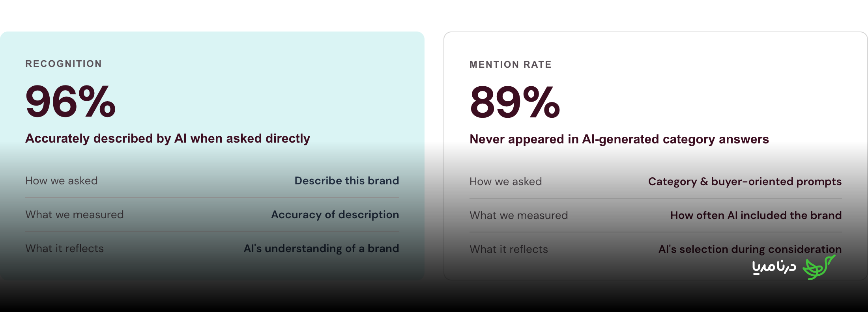Click 'What it reflects' in Mention Rate card

coord(509,249)
